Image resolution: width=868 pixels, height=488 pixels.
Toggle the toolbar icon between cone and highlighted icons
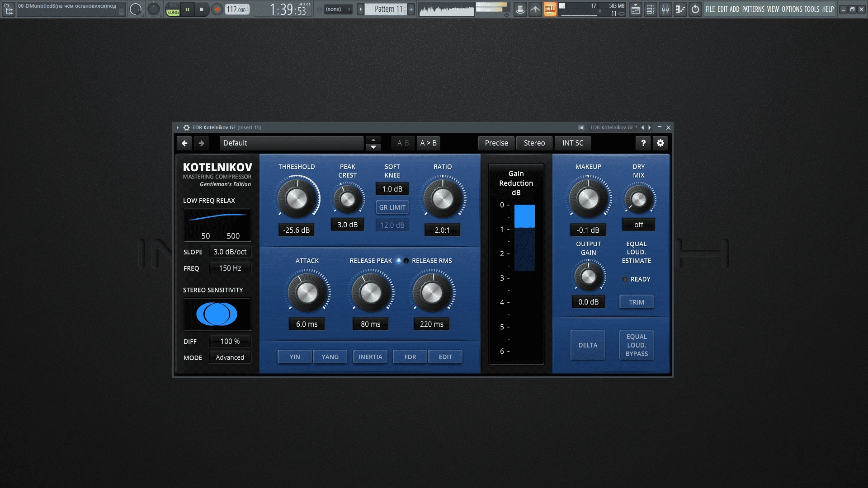click(x=535, y=9)
